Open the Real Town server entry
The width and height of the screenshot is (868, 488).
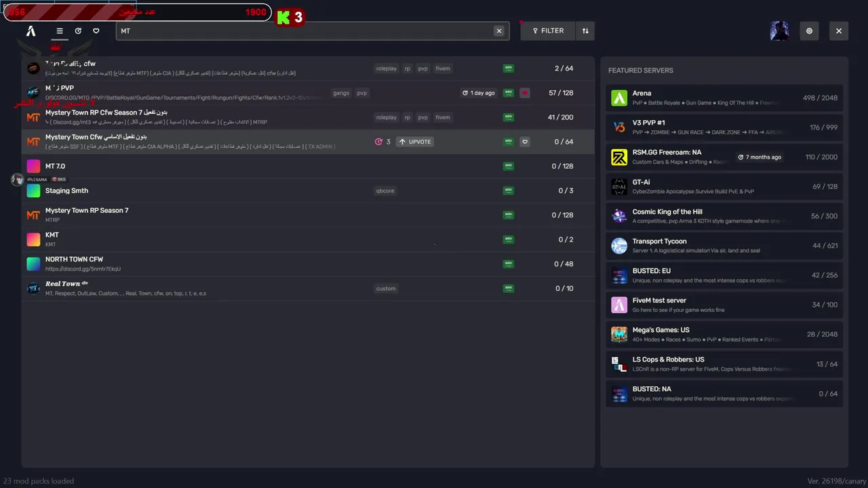[308, 288]
